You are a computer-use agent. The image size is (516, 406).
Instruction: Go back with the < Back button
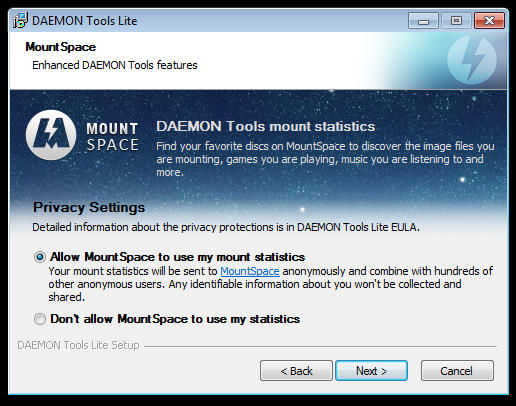pyautogui.click(x=296, y=370)
